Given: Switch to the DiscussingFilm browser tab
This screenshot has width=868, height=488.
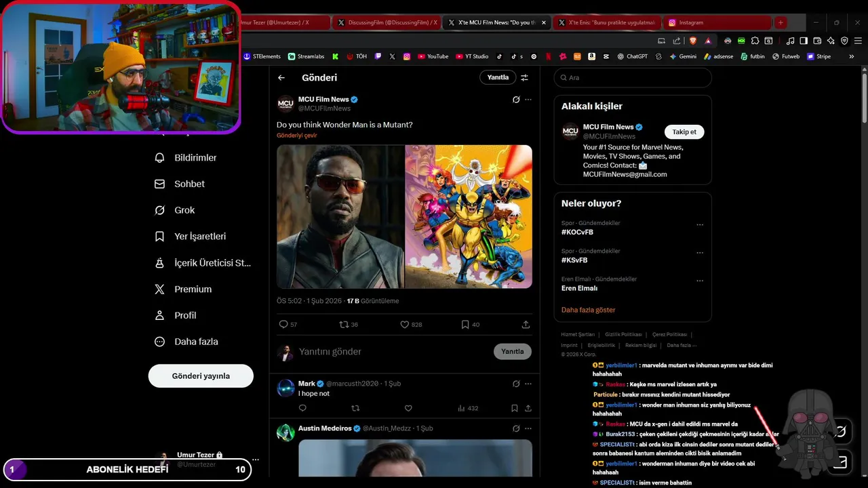Looking at the screenshot, I should point(387,22).
